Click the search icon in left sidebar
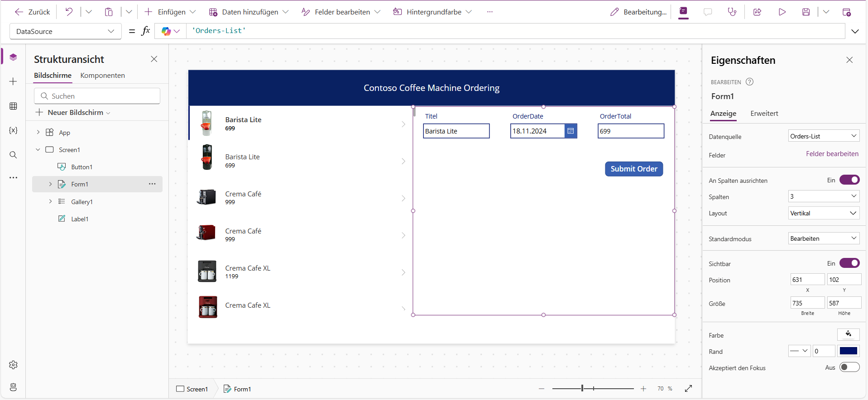The height and width of the screenshot is (400, 868). (13, 155)
